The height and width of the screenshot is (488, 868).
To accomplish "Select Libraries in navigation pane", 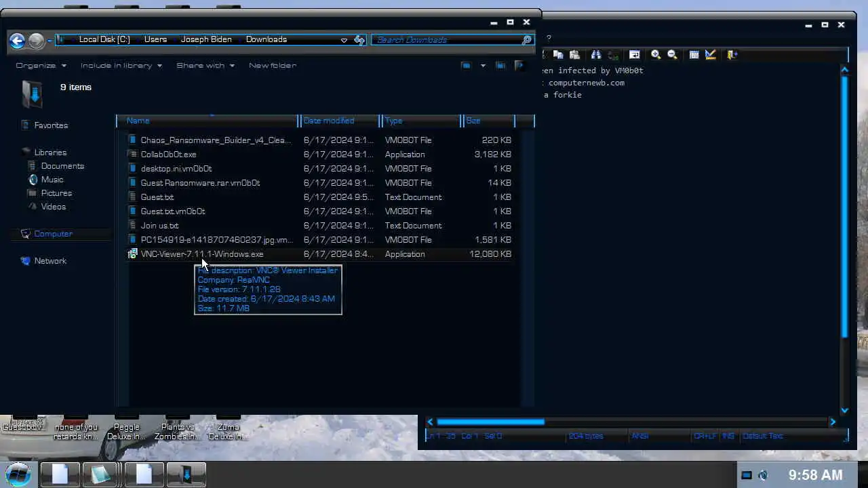I will point(50,152).
